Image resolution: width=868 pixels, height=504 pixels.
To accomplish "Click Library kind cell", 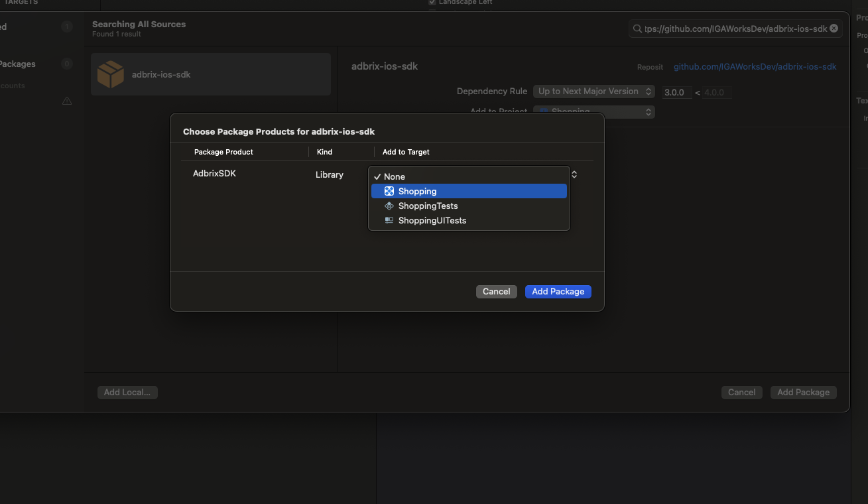I will [x=330, y=174].
